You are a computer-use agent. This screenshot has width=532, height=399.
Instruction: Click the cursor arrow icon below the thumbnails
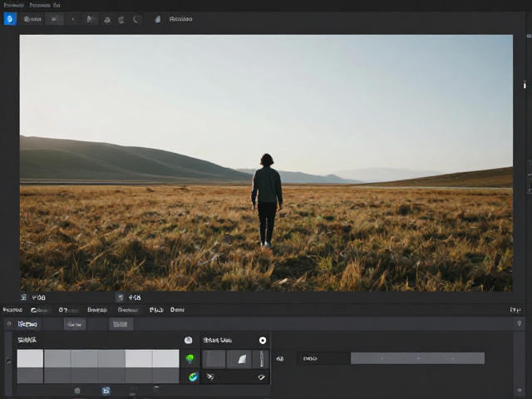(x=210, y=377)
